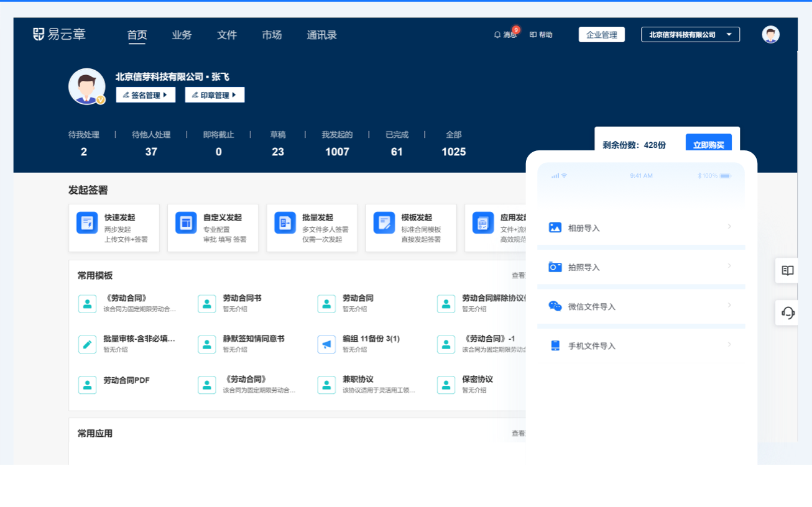Open the 待他人处理 count of 37

pos(151,152)
